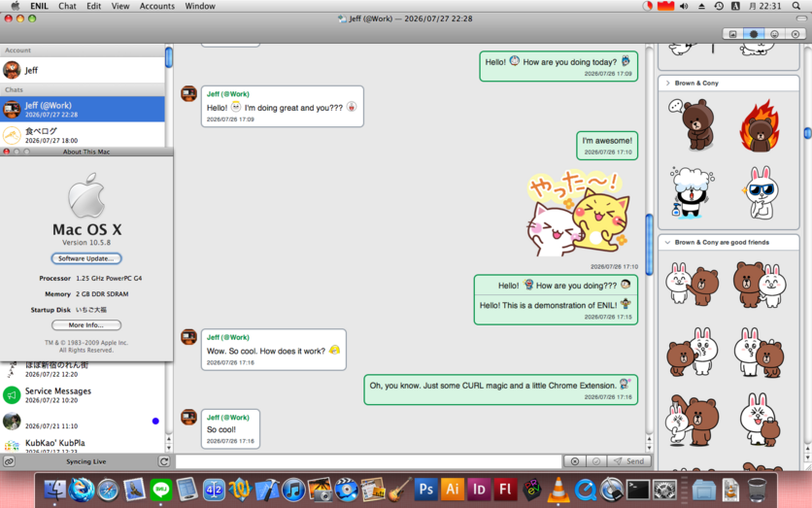812x508 pixels.
Task: Open System Preferences from the Dock
Action: pos(664,490)
